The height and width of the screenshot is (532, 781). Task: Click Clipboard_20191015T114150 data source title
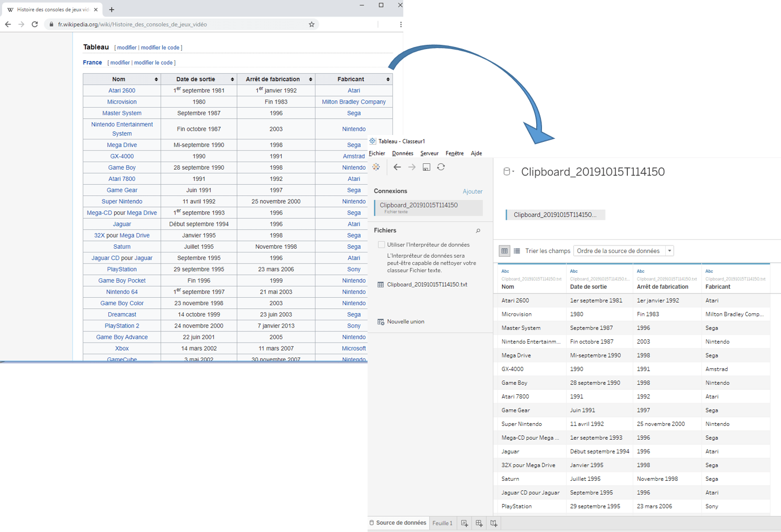[593, 172]
